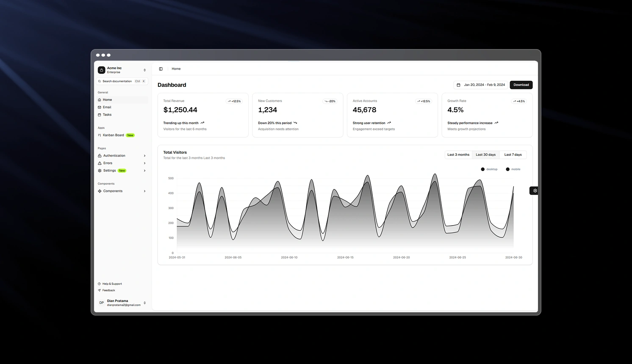Click the 4.5% growth rate value
632x364 pixels.
coord(455,110)
